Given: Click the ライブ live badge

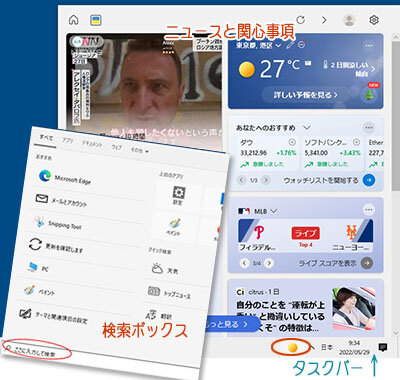Looking at the screenshot, I should (305, 233).
